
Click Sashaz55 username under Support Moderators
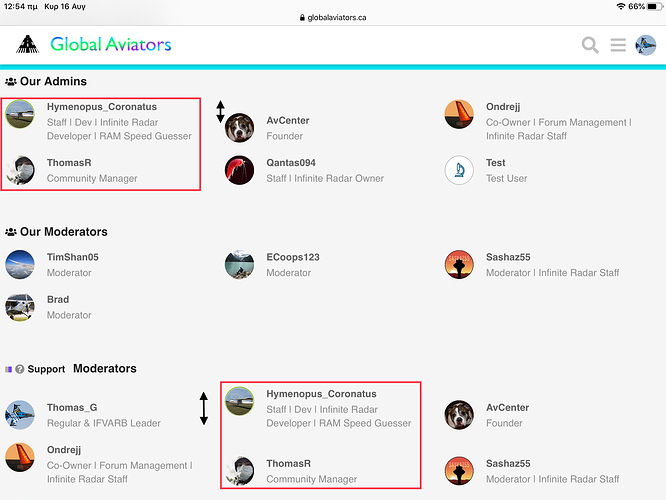[508, 463]
